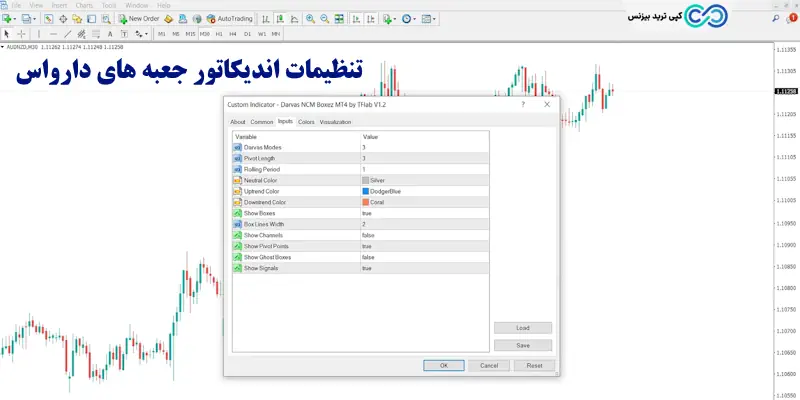Select the Crosshair tool
The height and width of the screenshot is (400, 800).
pyautogui.click(x=21, y=34)
